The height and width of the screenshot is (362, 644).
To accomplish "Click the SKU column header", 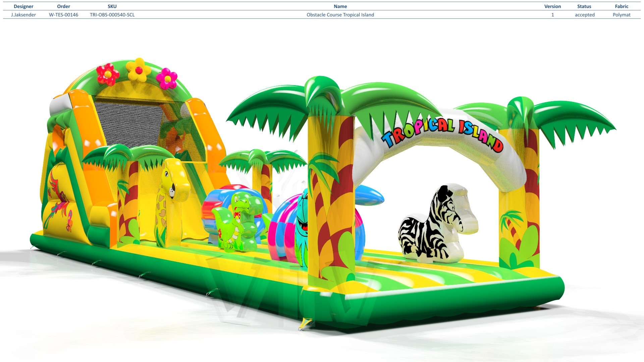I will coord(112,6).
